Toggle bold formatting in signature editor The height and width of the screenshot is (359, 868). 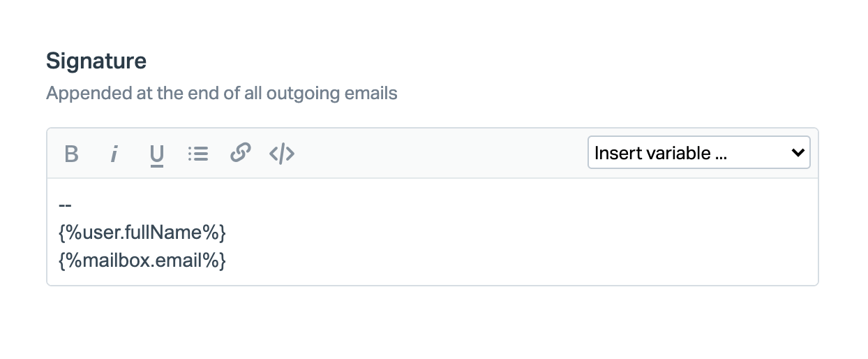pos(71,154)
